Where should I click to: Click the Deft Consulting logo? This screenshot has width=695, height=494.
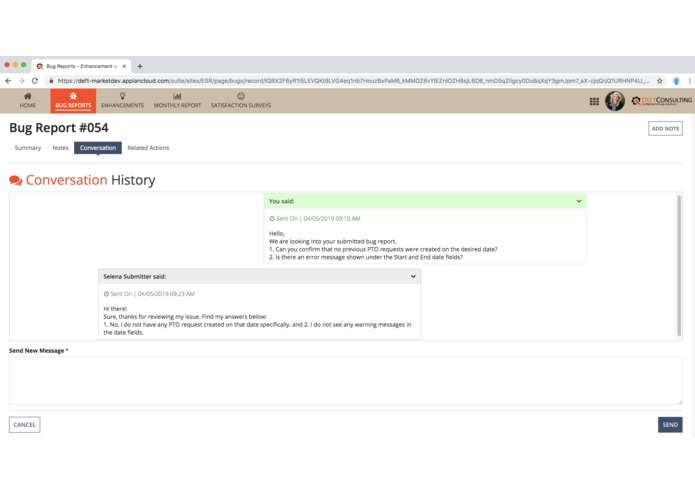coord(661,101)
